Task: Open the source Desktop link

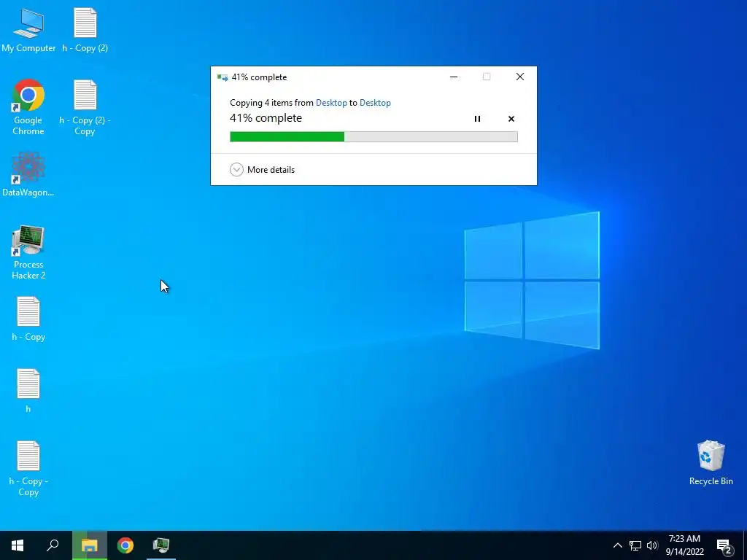Action: [x=331, y=102]
